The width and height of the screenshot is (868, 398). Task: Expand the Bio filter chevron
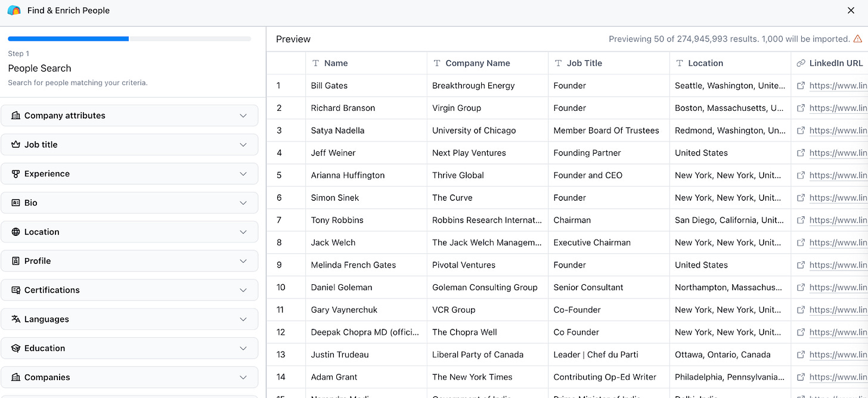(x=243, y=203)
